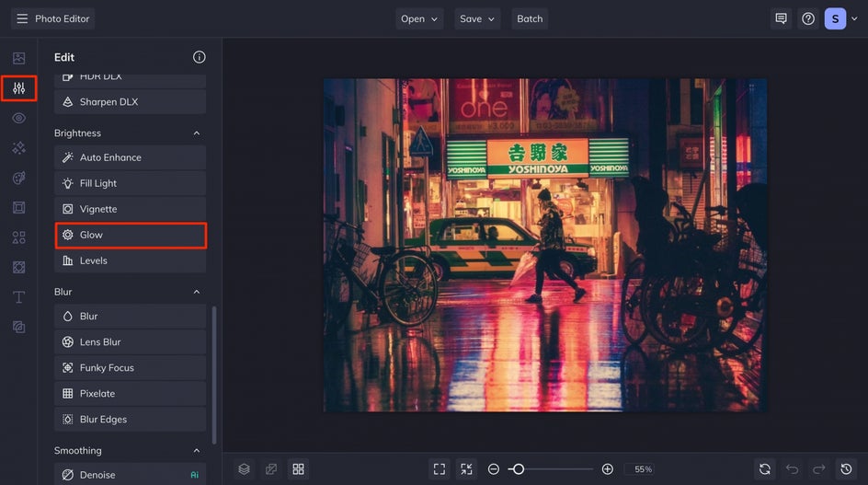Collapse the Brightness section
This screenshot has height=485, width=868.
click(x=196, y=133)
